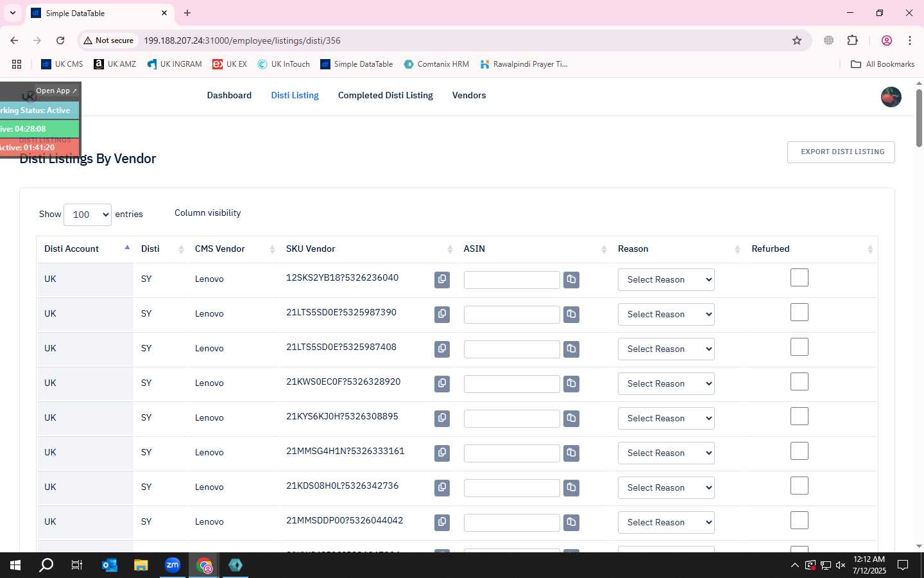Image resolution: width=924 pixels, height=578 pixels.
Task: Open Windows search from the taskbar
Action: click(46, 565)
